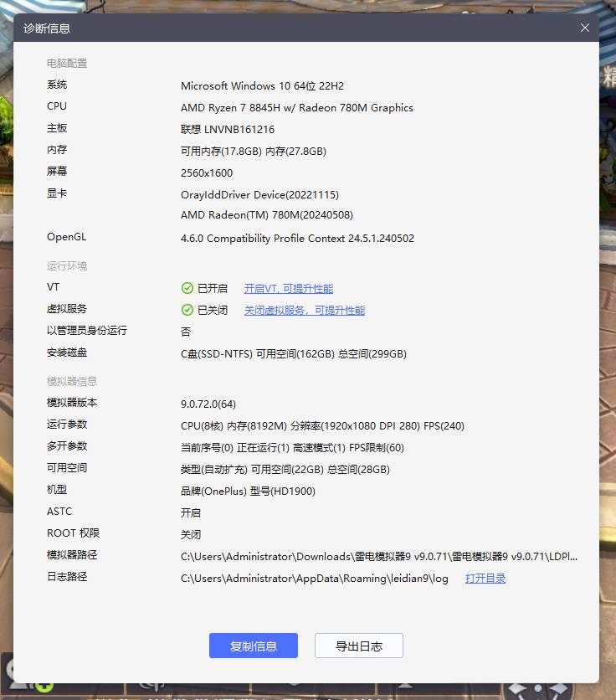Click the 运行参数 CPU(8核) value line
The image size is (616, 700).
pyautogui.click(x=322, y=426)
